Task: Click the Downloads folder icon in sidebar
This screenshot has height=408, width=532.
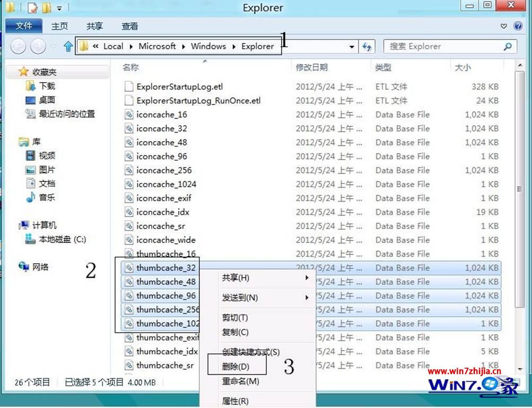Action: coord(31,85)
